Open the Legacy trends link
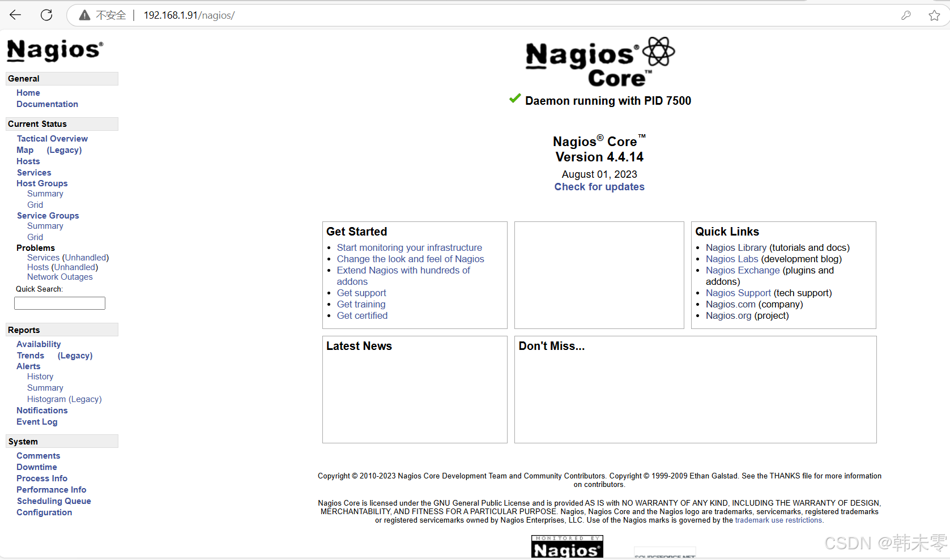This screenshot has width=950, height=560. pos(75,356)
